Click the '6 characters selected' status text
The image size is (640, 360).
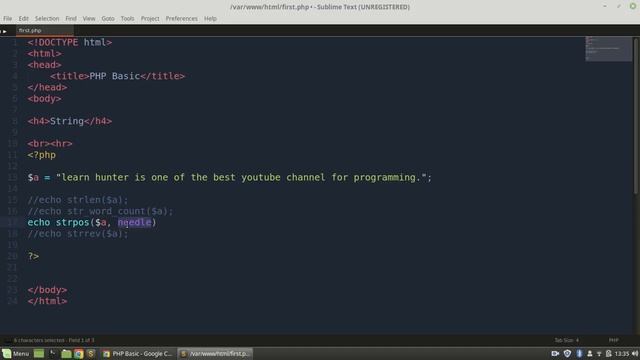(54, 340)
